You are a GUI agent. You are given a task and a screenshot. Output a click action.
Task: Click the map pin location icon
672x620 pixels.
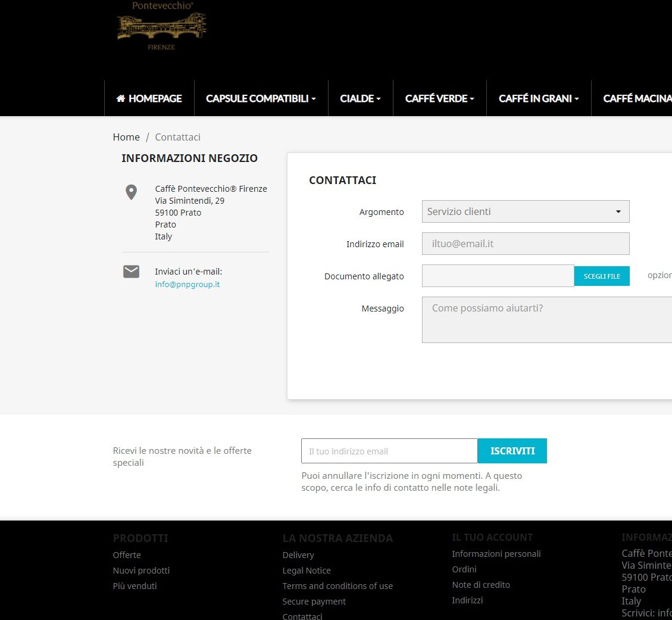pos(131,192)
